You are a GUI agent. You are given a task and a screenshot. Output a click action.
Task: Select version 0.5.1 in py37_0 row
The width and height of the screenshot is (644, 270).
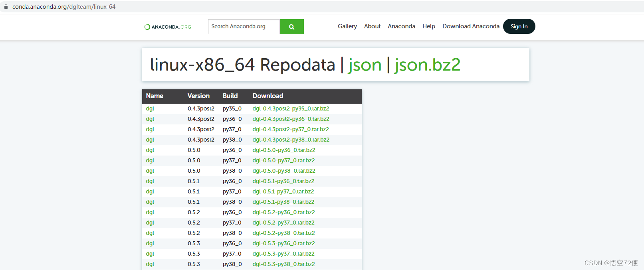[194, 191]
